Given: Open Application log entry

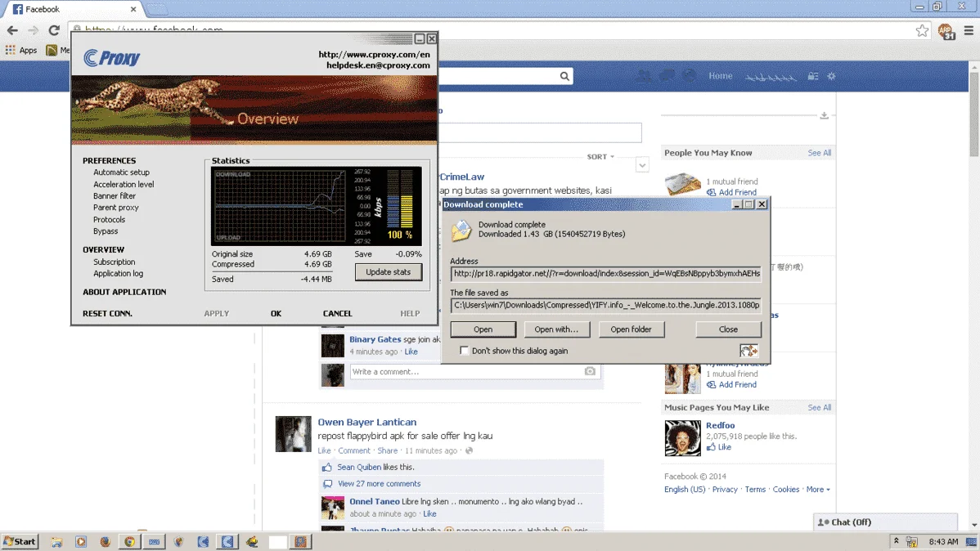Looking at the screenshot, I should coord(118,274).
